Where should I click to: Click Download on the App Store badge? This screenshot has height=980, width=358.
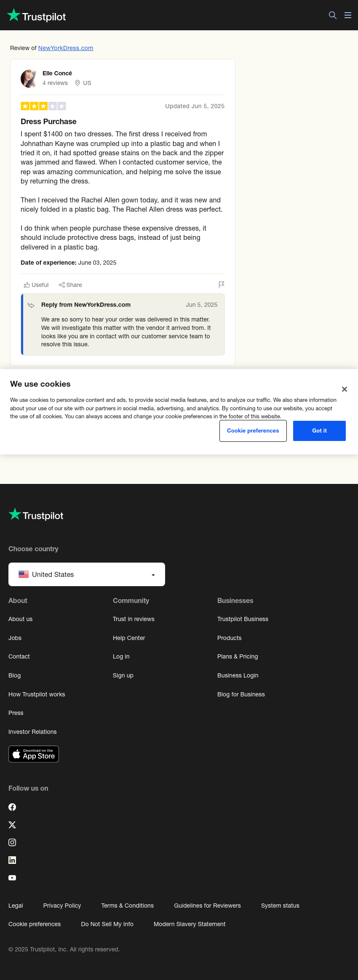coord(34,754)
